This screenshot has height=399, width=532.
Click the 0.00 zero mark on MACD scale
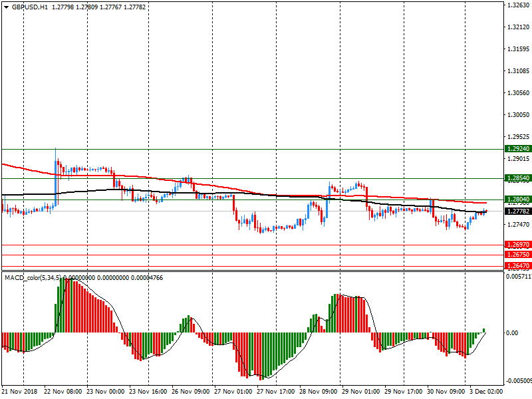pyautogui.click(x=512, y=333)
